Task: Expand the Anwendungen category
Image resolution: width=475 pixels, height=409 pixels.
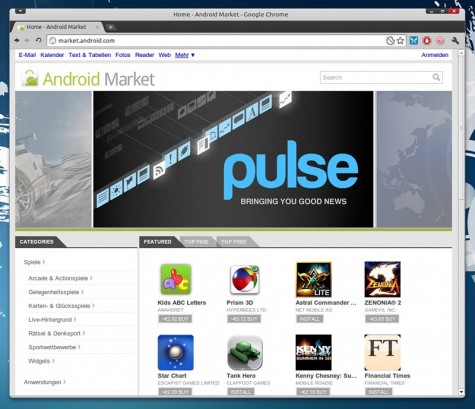Action: click(45, 382)
